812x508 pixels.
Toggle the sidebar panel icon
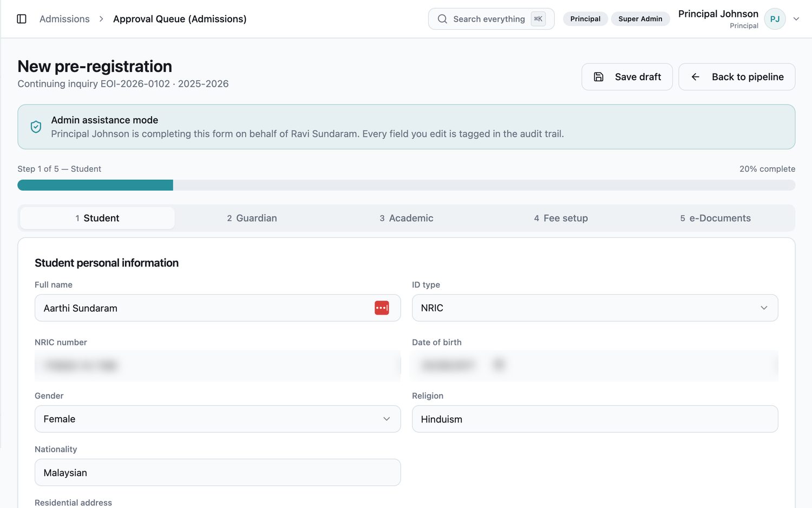tap(22, 19)
